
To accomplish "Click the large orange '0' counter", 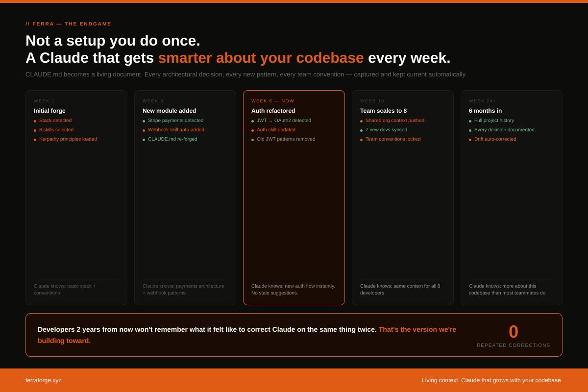I will 514,332.
